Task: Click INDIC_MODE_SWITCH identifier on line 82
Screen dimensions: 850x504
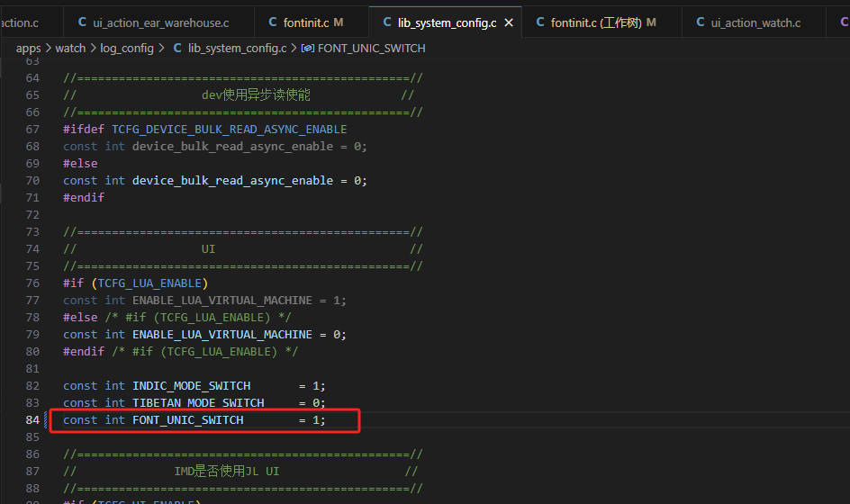Action: [192, 386]
